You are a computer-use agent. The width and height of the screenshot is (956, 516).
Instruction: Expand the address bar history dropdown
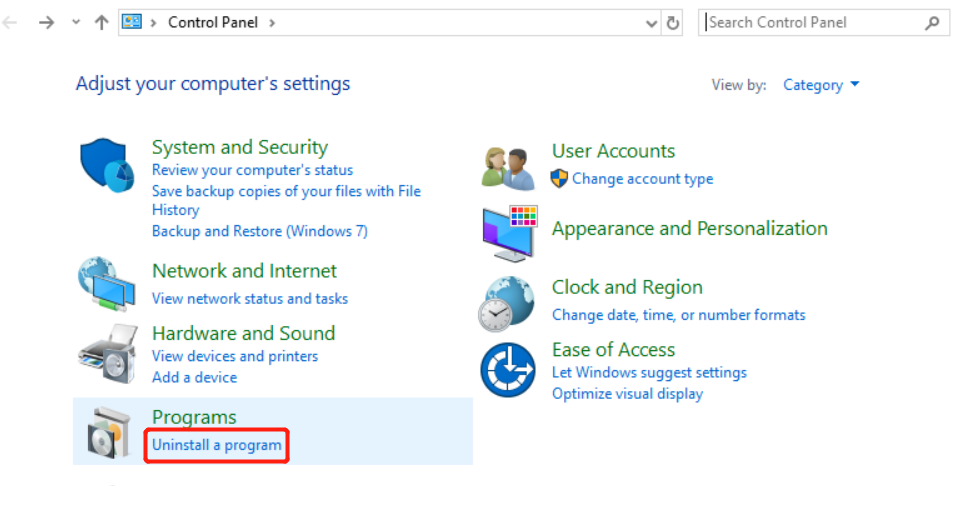651,22
